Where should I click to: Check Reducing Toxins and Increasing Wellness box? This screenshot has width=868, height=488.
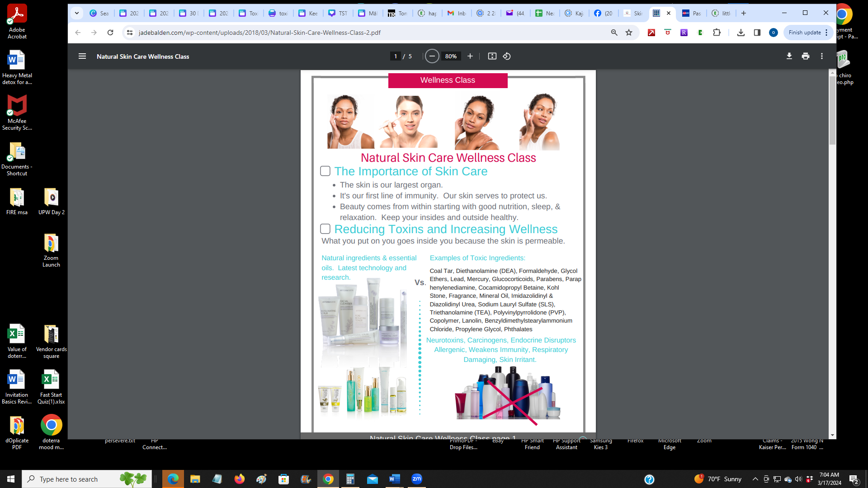click(x=325, y=229)
